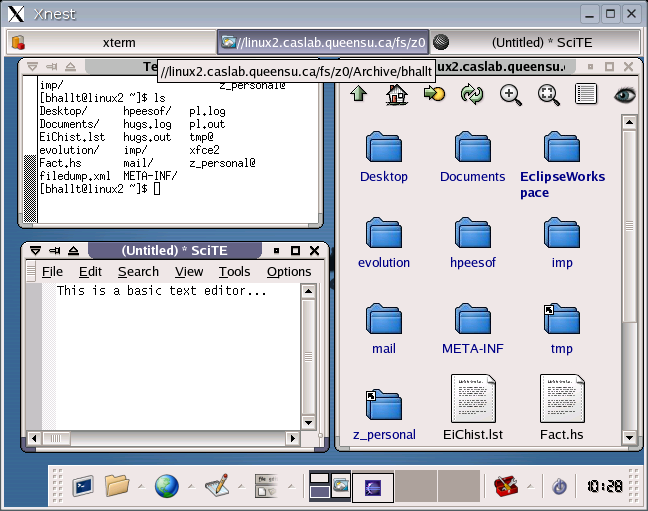The image size is (648, 511).
Task: Toggle sticky pin on SciTE title bar
Action: pos(54,250)
